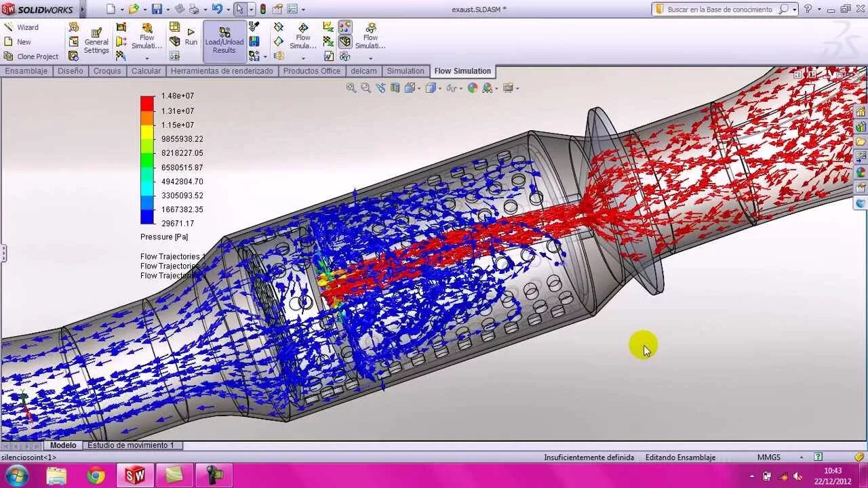Click the Rebuild traffic light icon

tap(263, 9)
